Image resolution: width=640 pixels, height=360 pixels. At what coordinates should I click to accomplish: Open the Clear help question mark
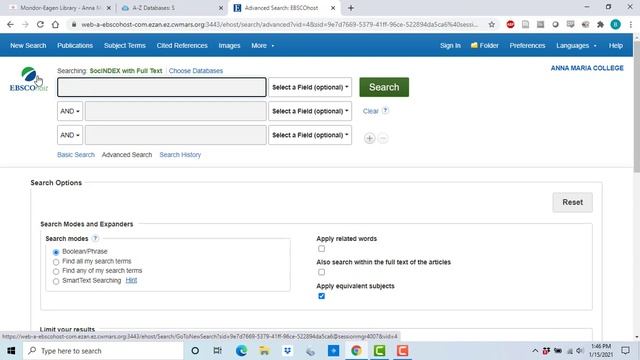click(385, 110)
